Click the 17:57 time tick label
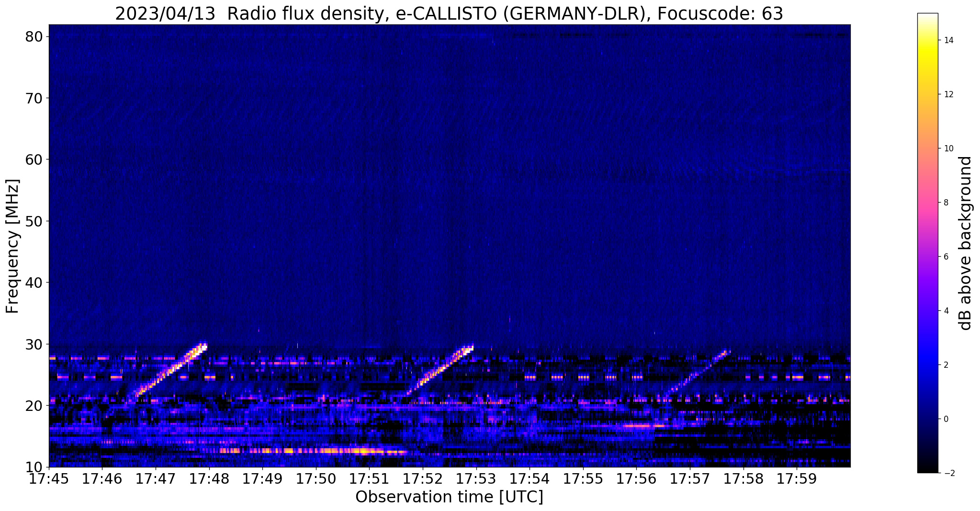Image resolution: width=980 pixels, height=511 pixels. click(x=690, y=479)
